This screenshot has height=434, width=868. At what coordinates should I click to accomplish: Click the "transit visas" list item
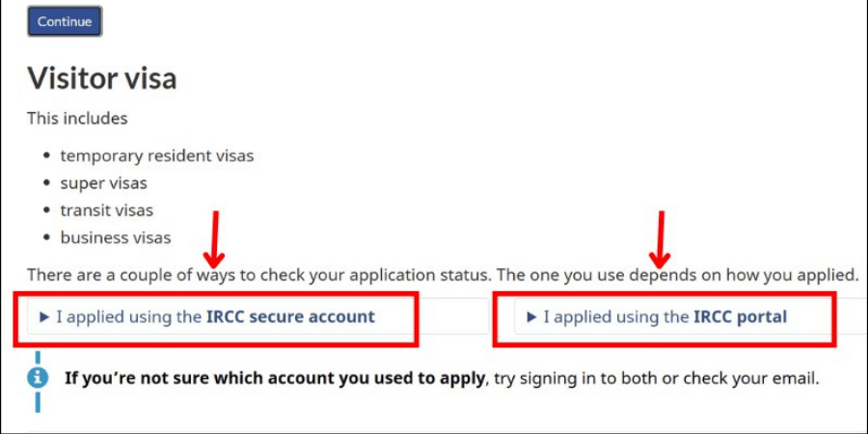tap(106, 210)
